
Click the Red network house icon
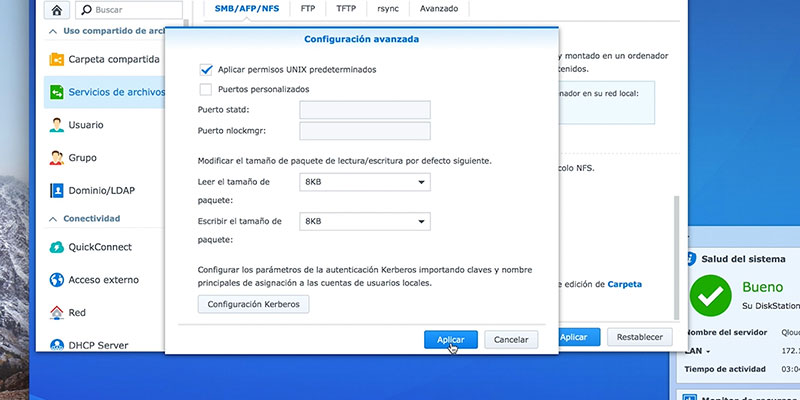(57, 313)
